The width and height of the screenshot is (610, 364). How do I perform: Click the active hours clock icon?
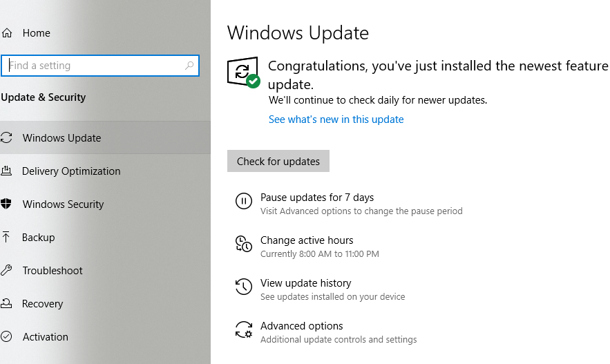point(244,244)
